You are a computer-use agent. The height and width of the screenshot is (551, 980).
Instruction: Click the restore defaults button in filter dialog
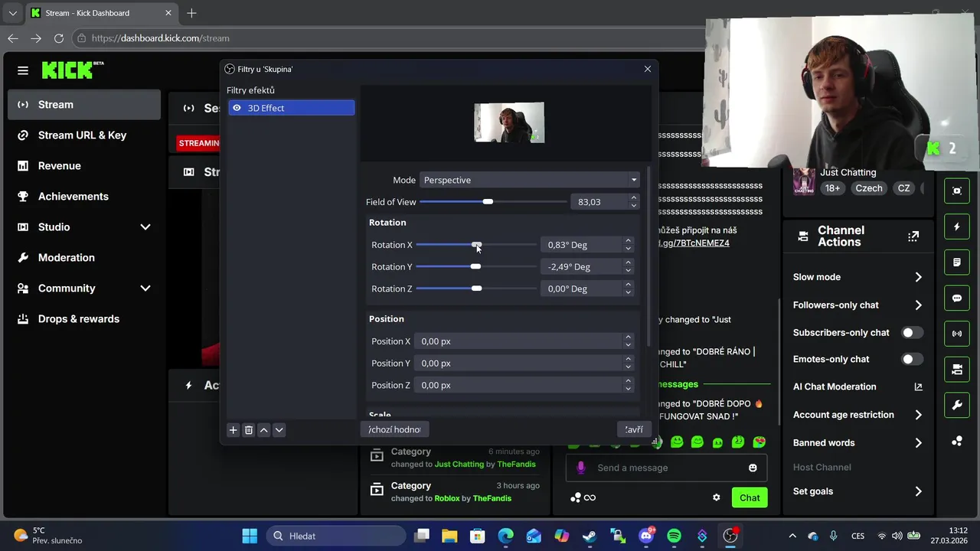pyautogui.click(x=394, y=429)
